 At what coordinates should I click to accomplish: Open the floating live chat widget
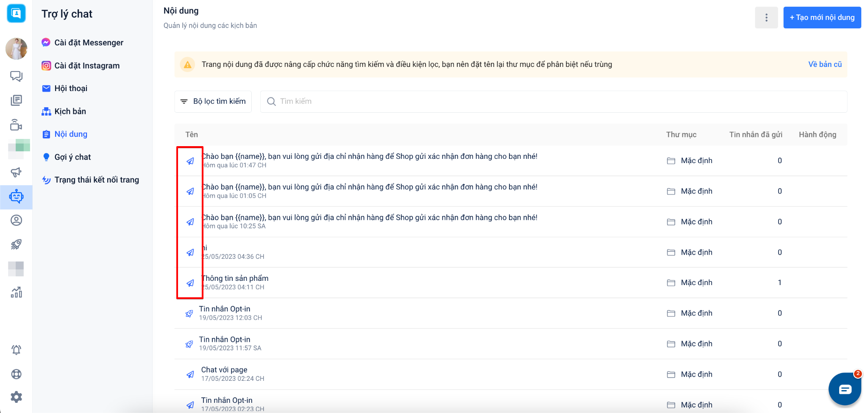[845, 389]
